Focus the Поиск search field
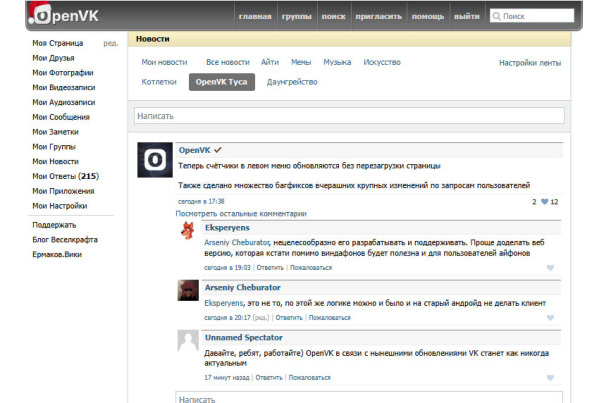Viewport: 604px width, 403px height. click(532, 16)
